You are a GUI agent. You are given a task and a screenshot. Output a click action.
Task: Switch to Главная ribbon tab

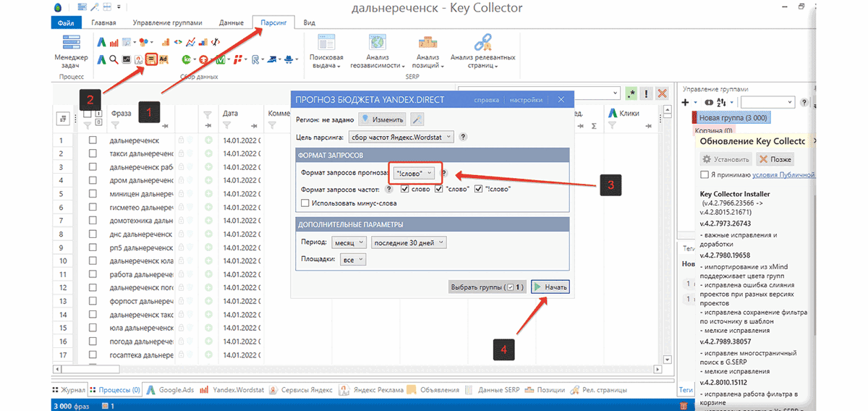[x=104, y=22]
